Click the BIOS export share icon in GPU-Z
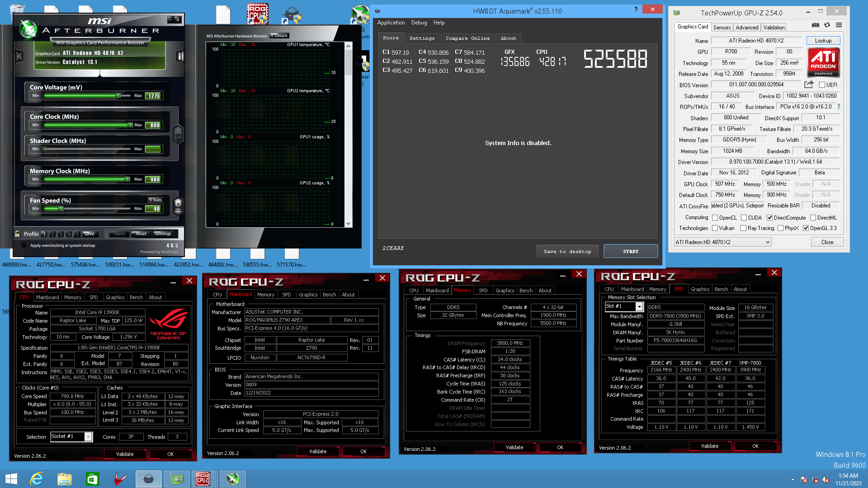Screen dimensions: 868x488 [x=809, y=84]
